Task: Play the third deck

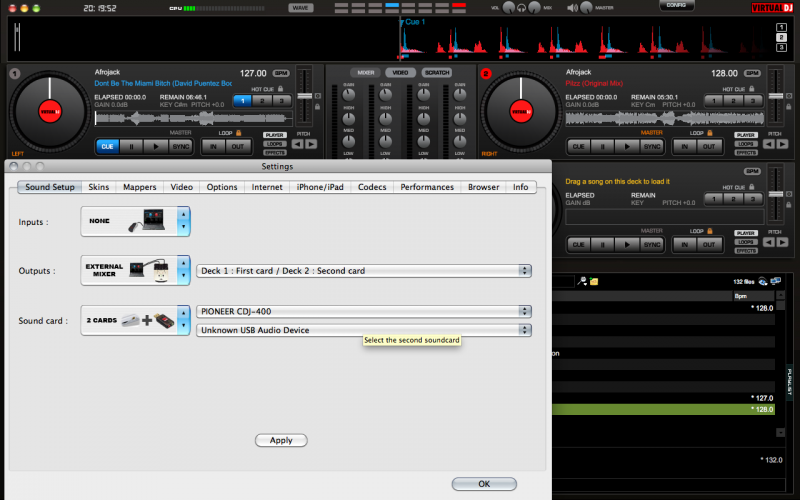Action: click(x=627, y=244)
